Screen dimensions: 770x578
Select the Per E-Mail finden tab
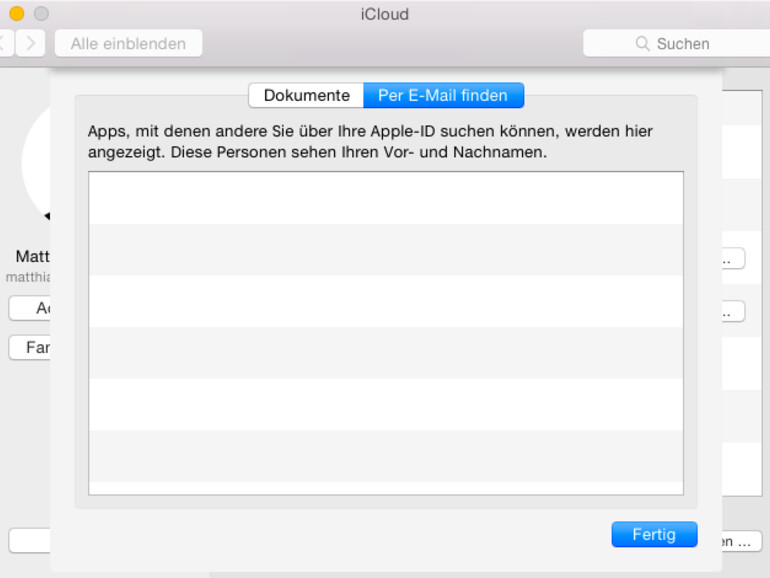443,96
